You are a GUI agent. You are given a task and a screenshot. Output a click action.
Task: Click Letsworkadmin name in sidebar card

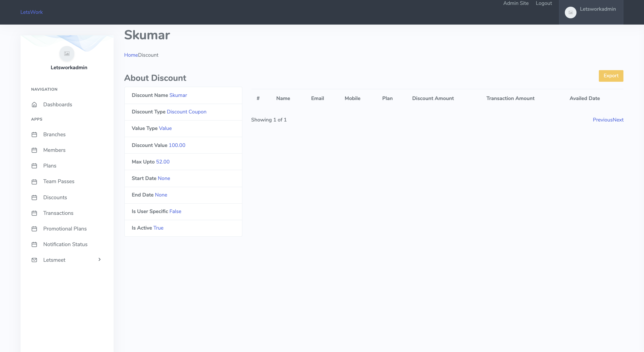coord(69,68)
